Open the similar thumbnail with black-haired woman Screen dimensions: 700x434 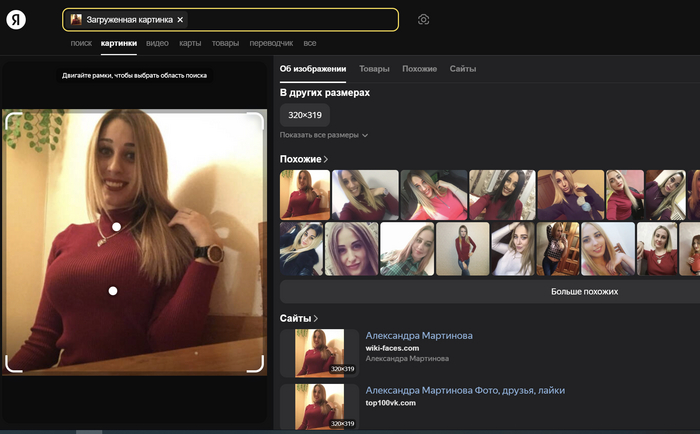coord(502,195)
